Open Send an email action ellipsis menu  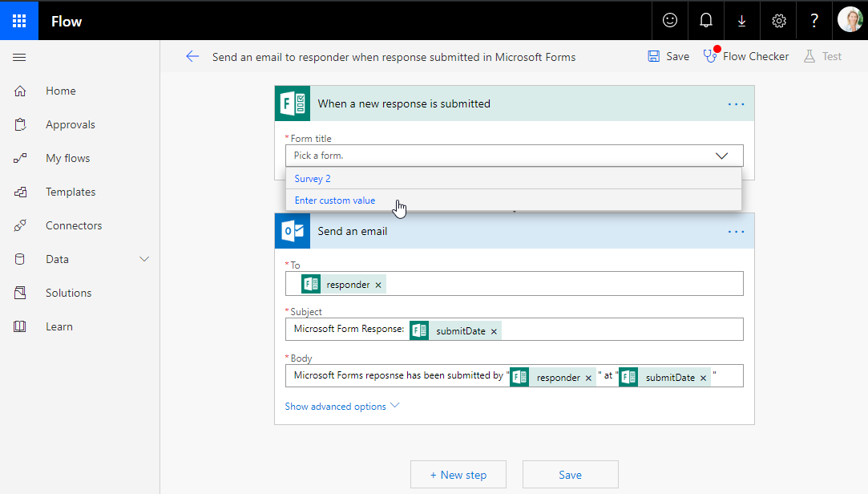click(736, 232)
